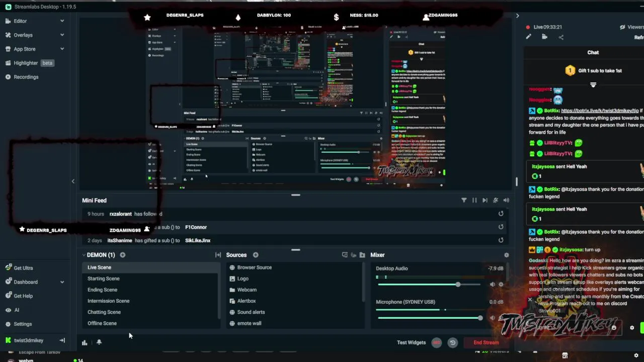The image size is (644, 362).
Task: Replay the SikLikeJinx gifted sub alert
Action: [501, 240]
